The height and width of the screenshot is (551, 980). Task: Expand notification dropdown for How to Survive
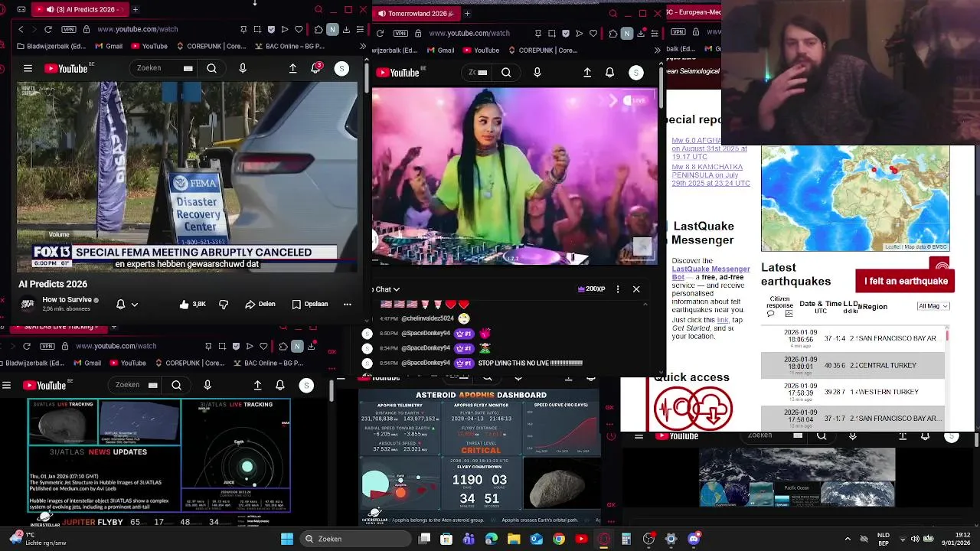135,304
